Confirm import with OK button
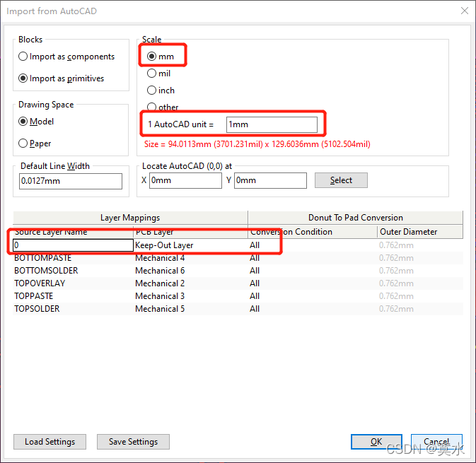Image resolution: width=476 pixels, height=463 pixels. pos(376,442)
